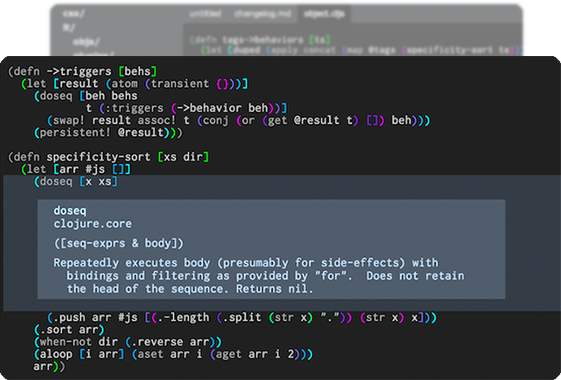The image size is (561, 380).
Task: Switch to the untitled tab in background window
Action: (205, 14)
